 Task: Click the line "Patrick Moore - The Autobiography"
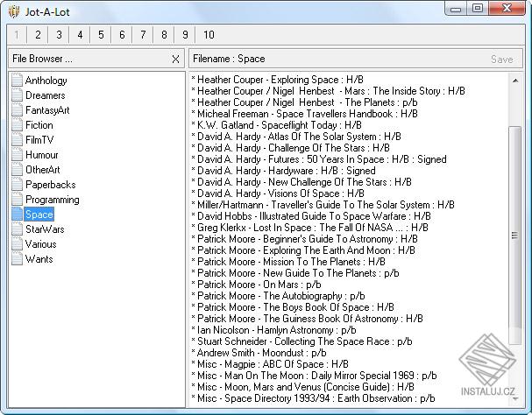pyautogui.click(x=278, y=296)
